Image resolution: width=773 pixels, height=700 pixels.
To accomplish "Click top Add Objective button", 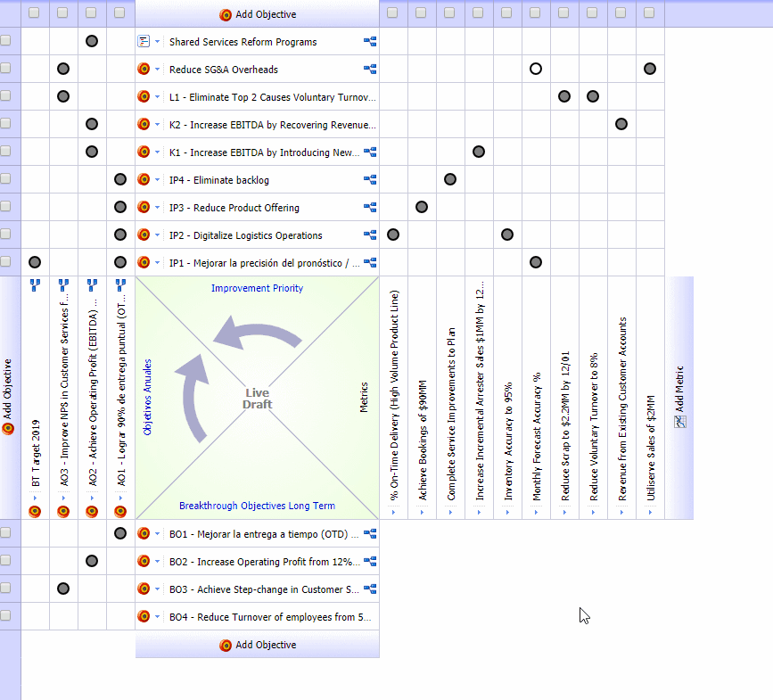I will coord(258,14).
